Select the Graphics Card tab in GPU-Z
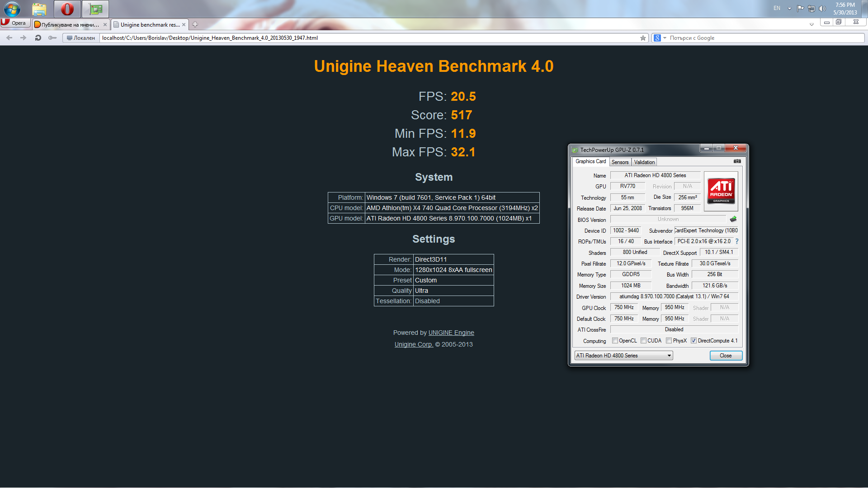 tap(590, 161)
